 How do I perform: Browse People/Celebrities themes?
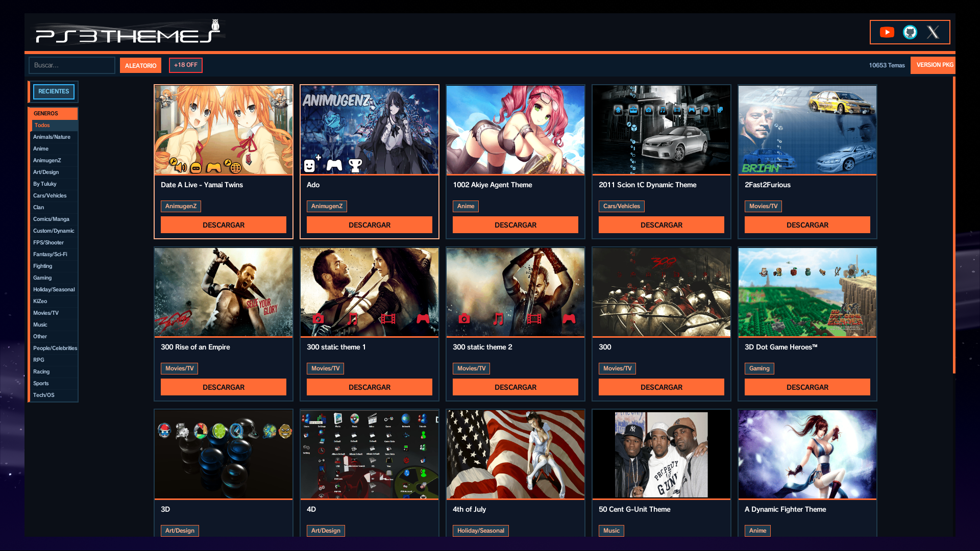point(54,348)
